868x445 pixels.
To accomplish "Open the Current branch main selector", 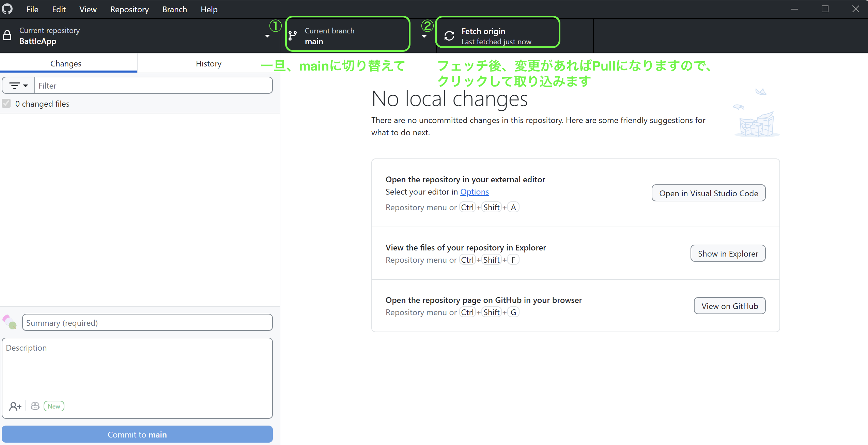I will (358, 36).
